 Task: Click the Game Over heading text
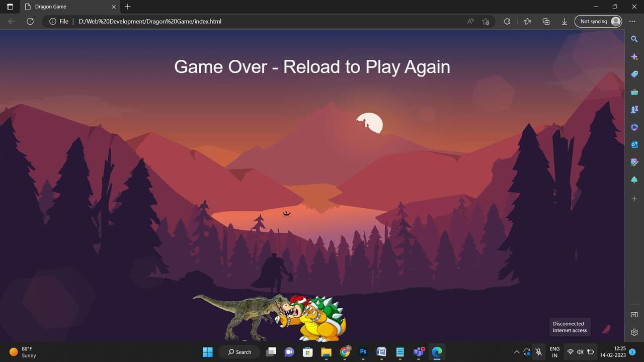312,67
